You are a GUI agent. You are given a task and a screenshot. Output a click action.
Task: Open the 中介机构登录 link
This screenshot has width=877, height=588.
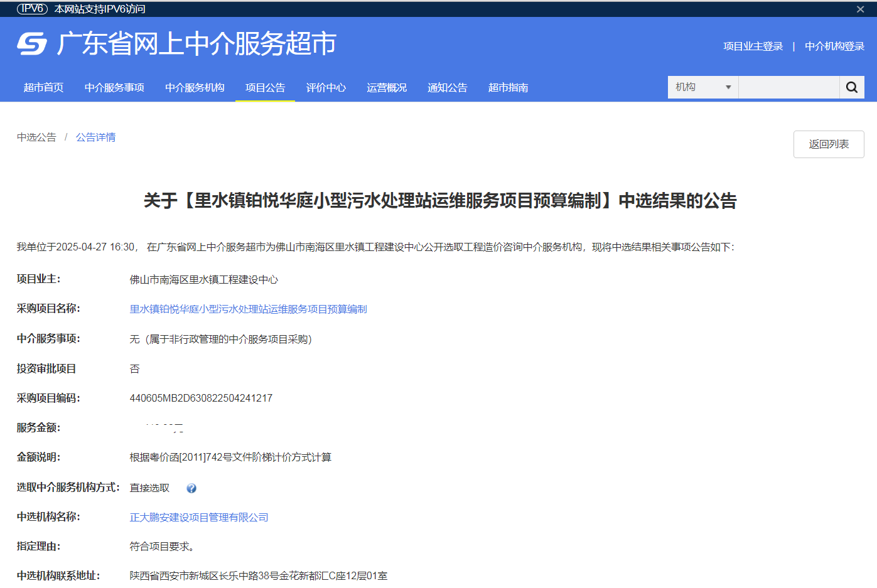click(x=834, y=46)
